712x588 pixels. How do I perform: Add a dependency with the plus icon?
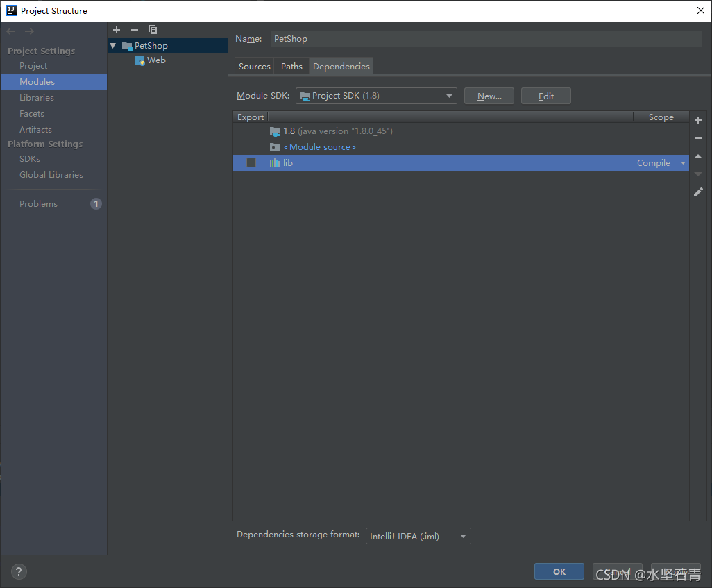coord(698,120)
